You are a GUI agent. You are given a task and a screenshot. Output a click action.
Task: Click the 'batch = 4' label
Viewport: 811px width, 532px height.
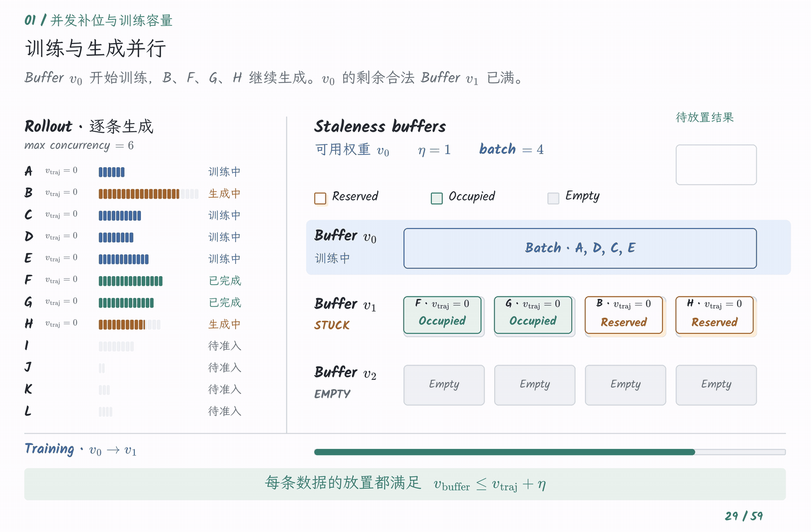coord(511,149)
